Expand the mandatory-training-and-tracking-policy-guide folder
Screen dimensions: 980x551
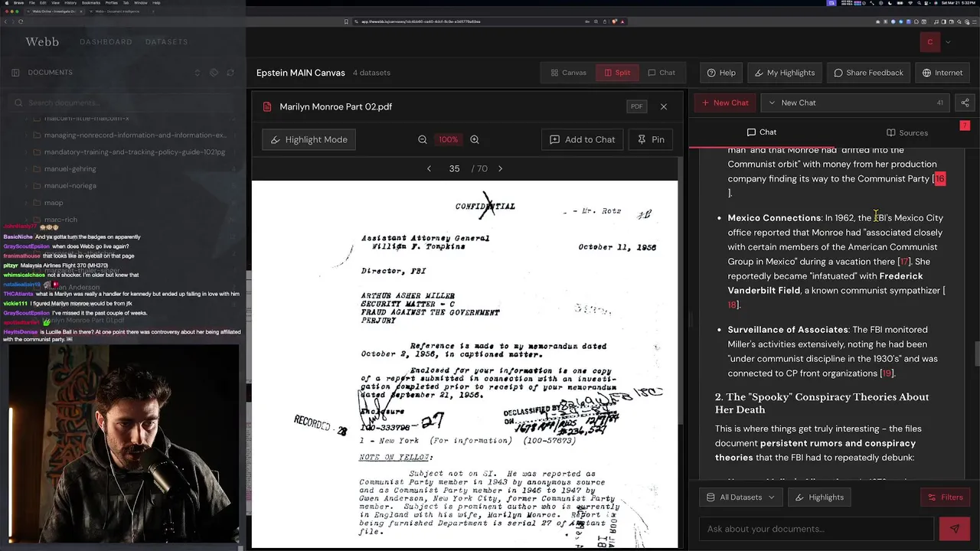click(26, 152)
